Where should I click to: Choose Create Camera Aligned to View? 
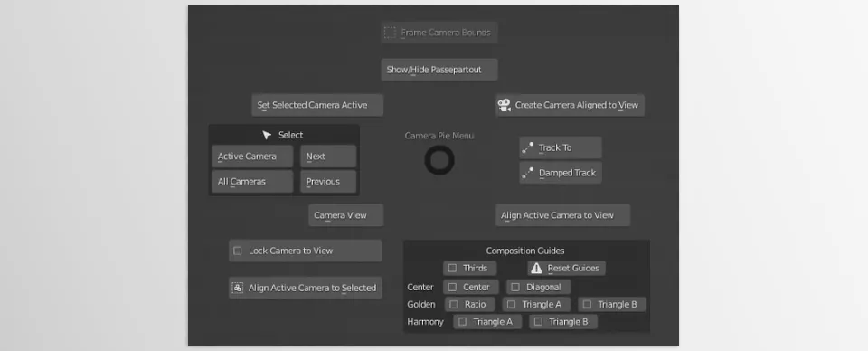(570, 105)
